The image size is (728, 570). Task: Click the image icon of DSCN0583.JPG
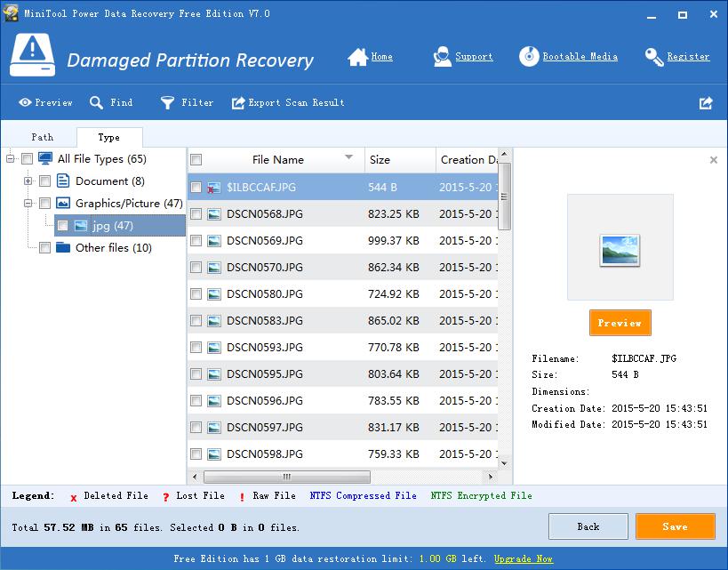click(x=214, y=321)
